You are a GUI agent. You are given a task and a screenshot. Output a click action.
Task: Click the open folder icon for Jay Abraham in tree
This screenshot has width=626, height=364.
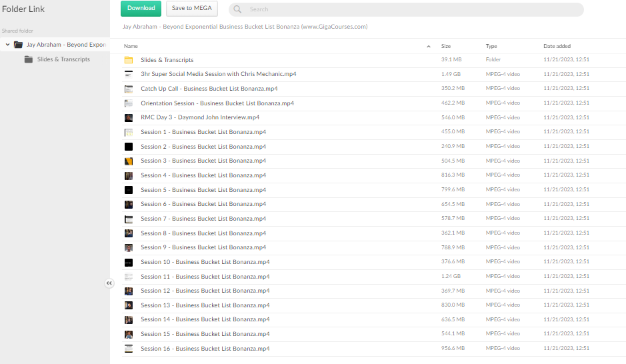[19, 45]
